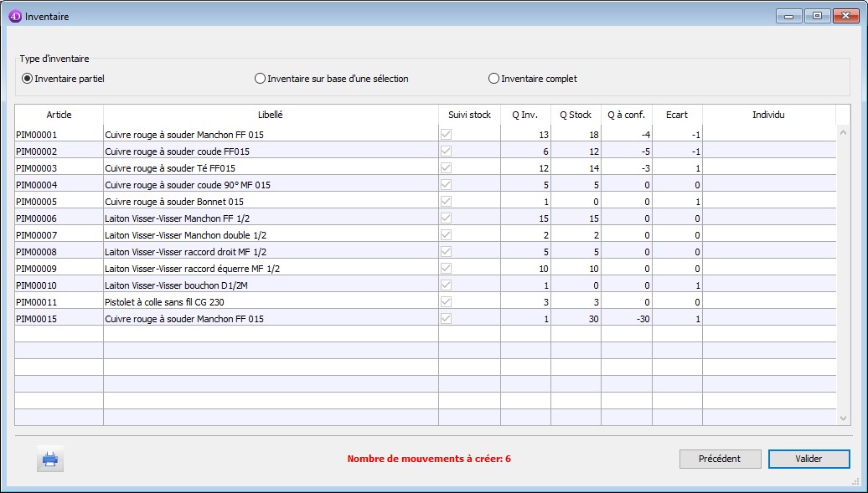868x493 pixels.
Task: Select the Inventaire partiel radio button
Action: pos(28,79)
